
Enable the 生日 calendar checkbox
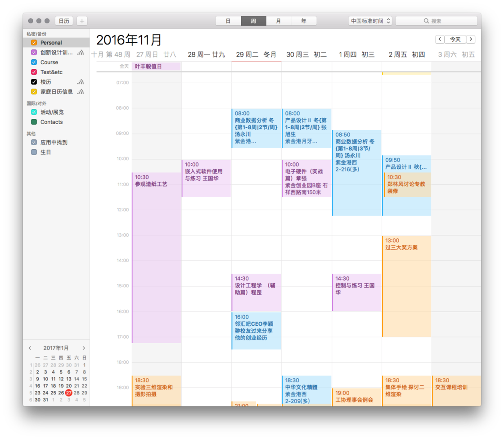[x=34, y=152]
